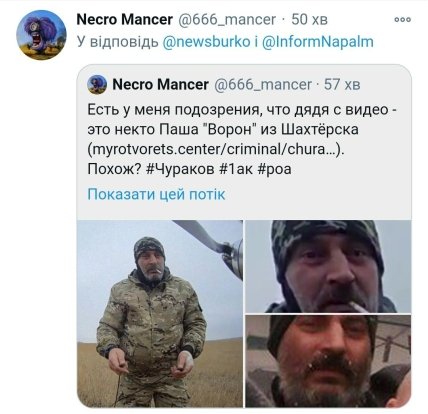Open the #1ак hashtag
428x414 pixels.
236,169
